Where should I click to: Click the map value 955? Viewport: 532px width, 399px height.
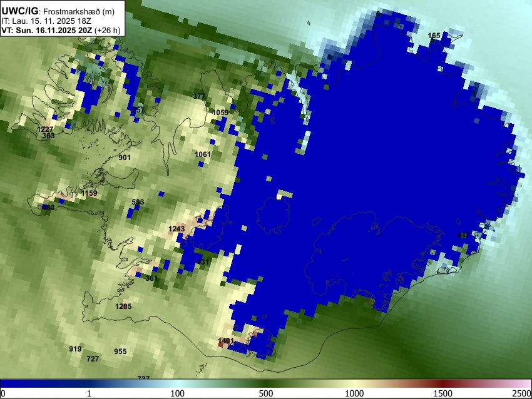pyautogui.click(x=120, y=351)
